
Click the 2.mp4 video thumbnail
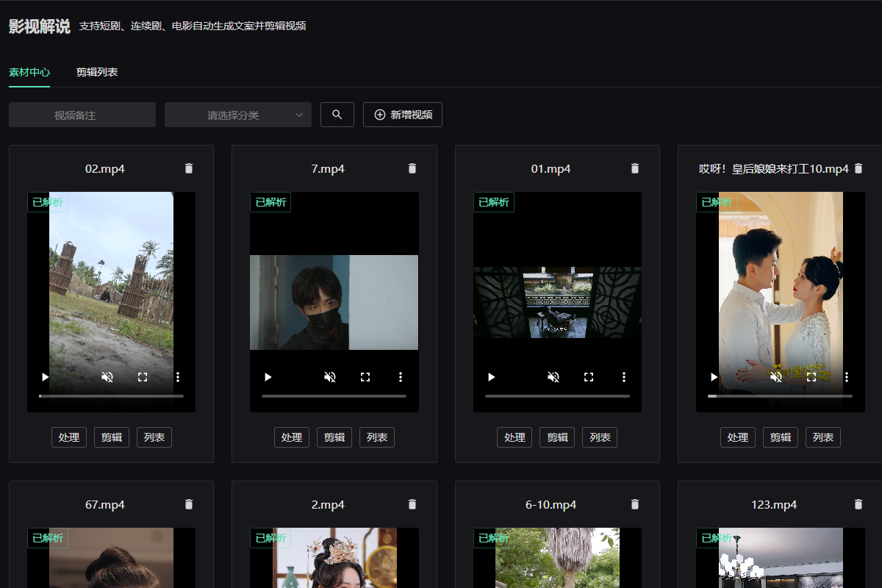point(334,558)
